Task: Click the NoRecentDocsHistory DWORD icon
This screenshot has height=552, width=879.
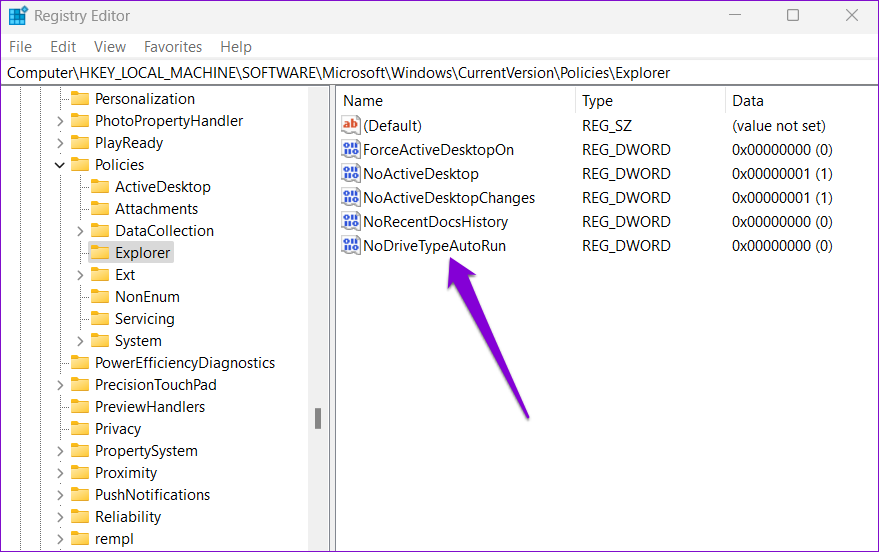Action: click(351, 222)
